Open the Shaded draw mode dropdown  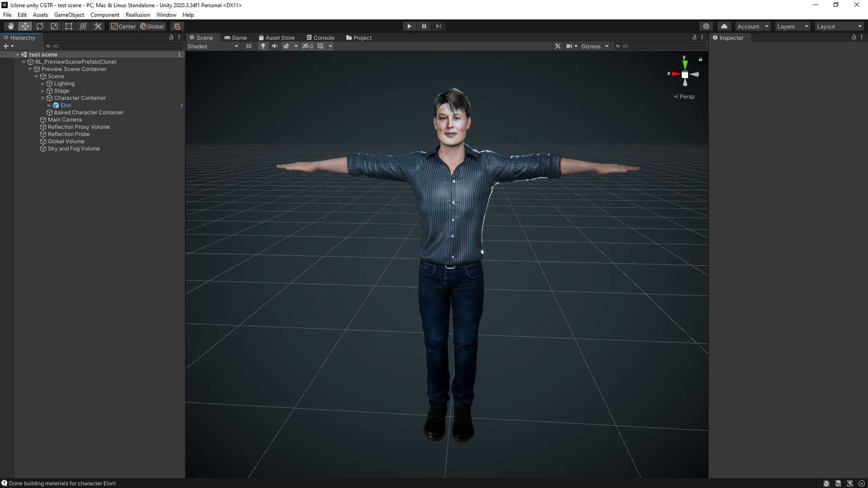coord(213,46)
